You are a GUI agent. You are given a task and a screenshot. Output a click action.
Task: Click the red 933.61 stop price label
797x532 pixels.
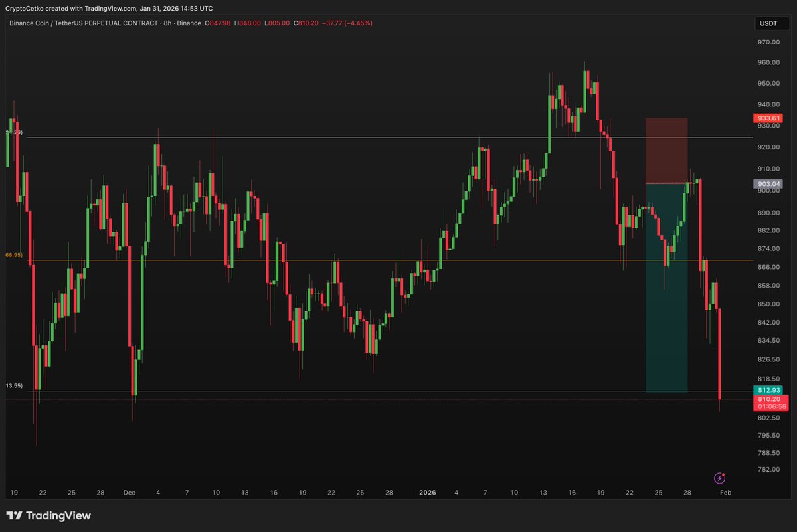pos(769,118)
